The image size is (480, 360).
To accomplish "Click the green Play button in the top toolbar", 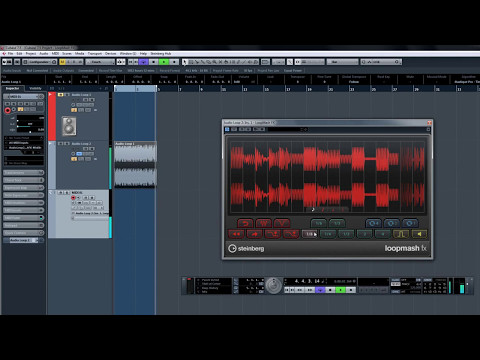I will pyautogui.click(x=164, y=62).
